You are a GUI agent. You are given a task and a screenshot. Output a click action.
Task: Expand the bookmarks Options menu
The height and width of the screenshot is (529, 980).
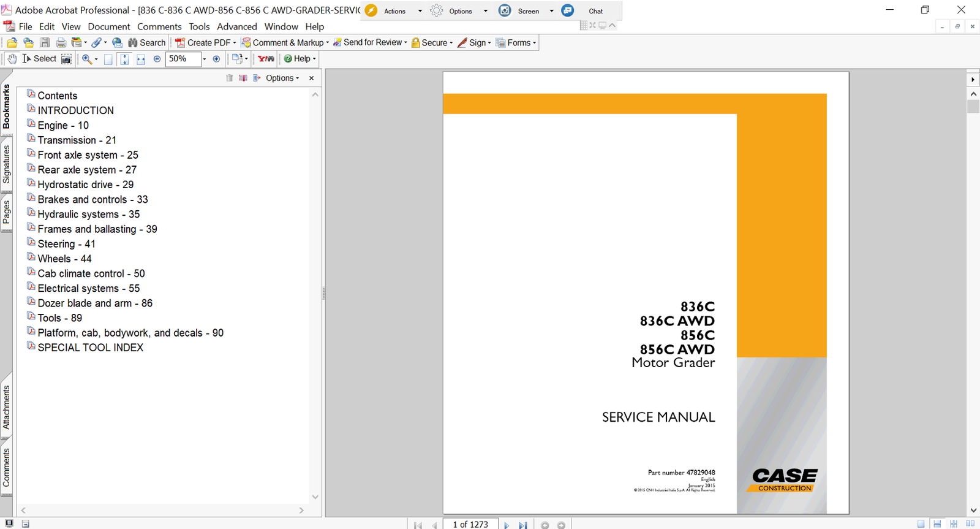click(x=282, y=78)
